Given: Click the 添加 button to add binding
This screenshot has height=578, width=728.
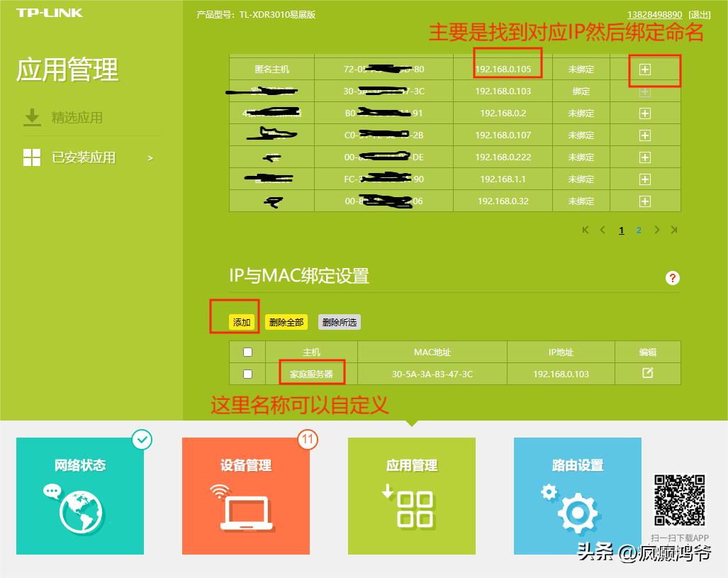Looking at the screenshot, I should (x=240, y=321).
